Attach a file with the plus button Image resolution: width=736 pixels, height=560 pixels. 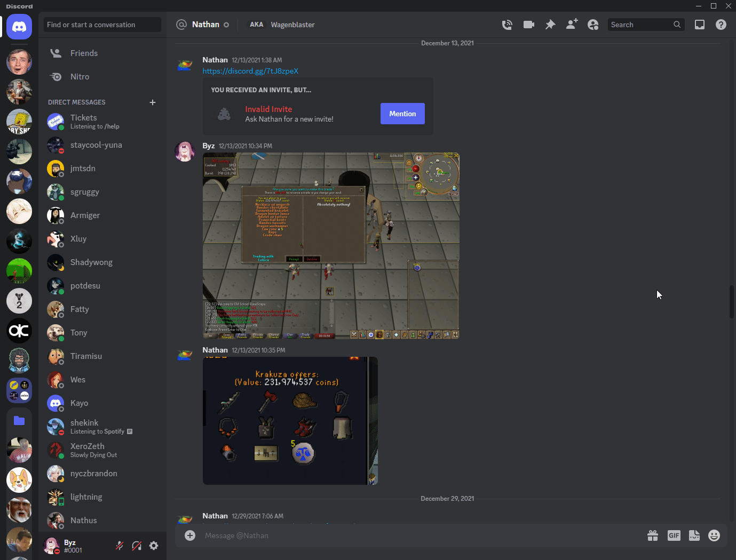[x=190, y=535]
